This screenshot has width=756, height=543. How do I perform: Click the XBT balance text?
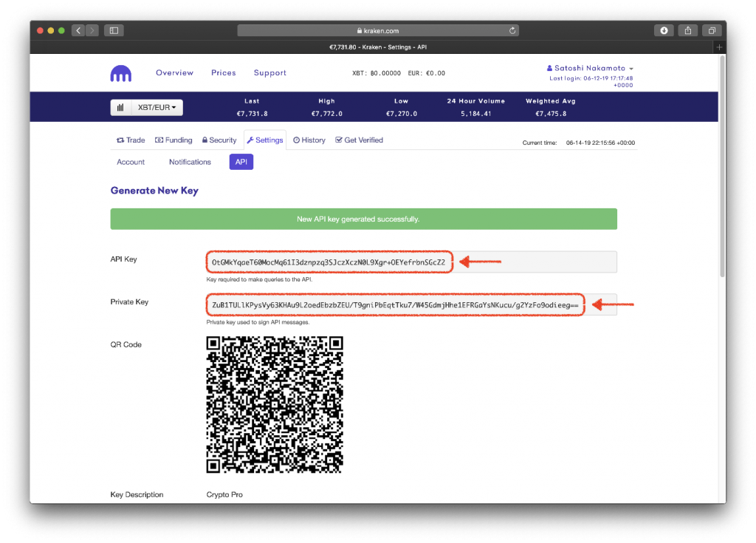[x=377, y=73]
